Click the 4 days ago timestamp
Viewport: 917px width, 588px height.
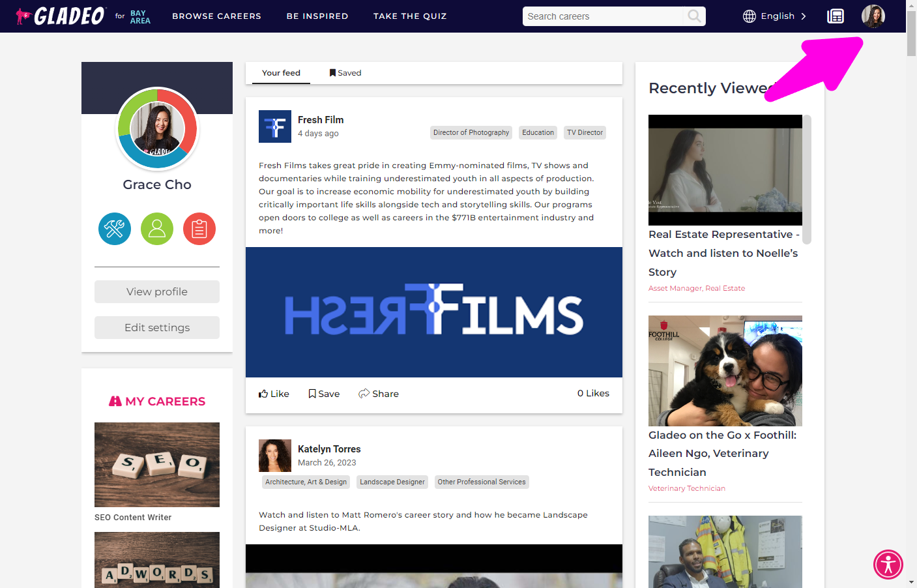[x=318, y=134]
